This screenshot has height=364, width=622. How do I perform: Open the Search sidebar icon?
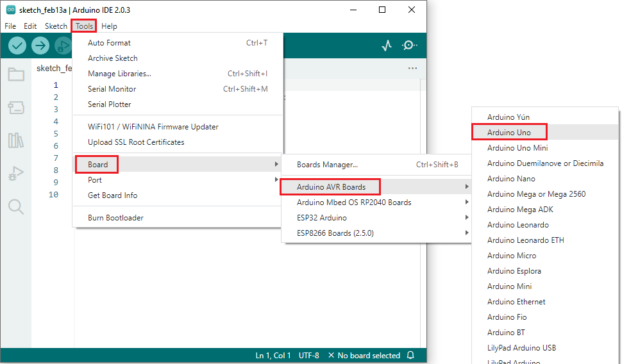(16, 206)
